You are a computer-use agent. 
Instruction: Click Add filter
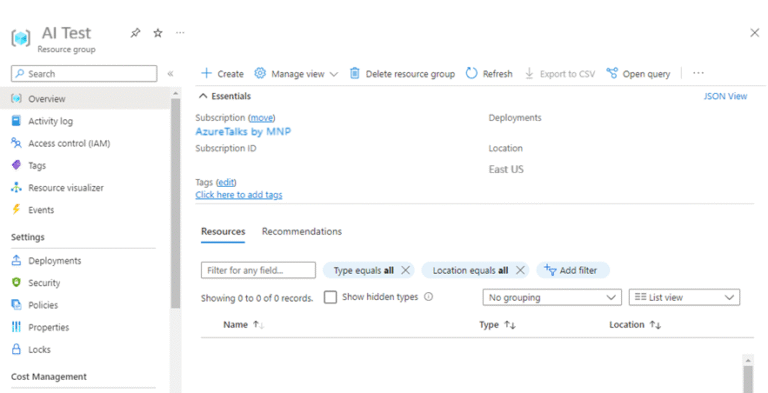click(x=573, y=270)
